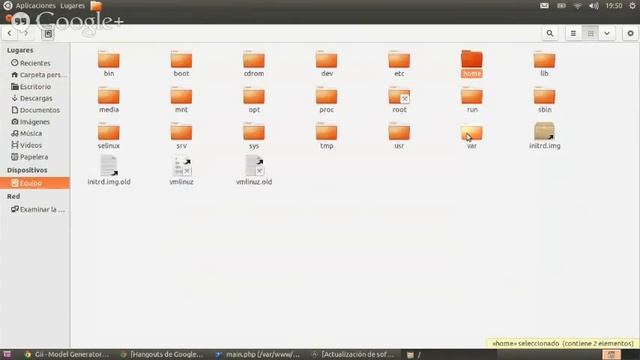Screen dimensions: 640x360
Task: Open the Wi-Fi network indicator
Action: 577,6
